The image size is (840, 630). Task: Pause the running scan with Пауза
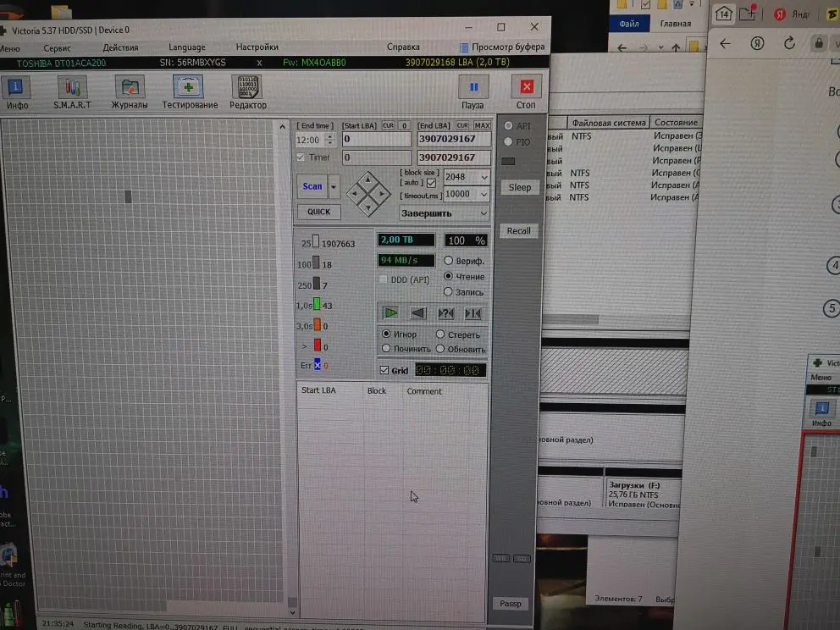click(472, 92)
